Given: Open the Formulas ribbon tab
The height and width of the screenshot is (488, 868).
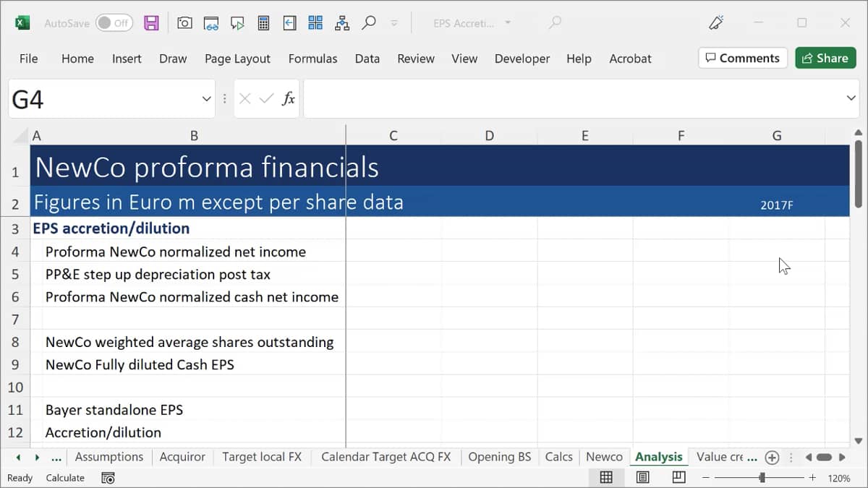Looking at the screenshot, I should pos(312,59).
